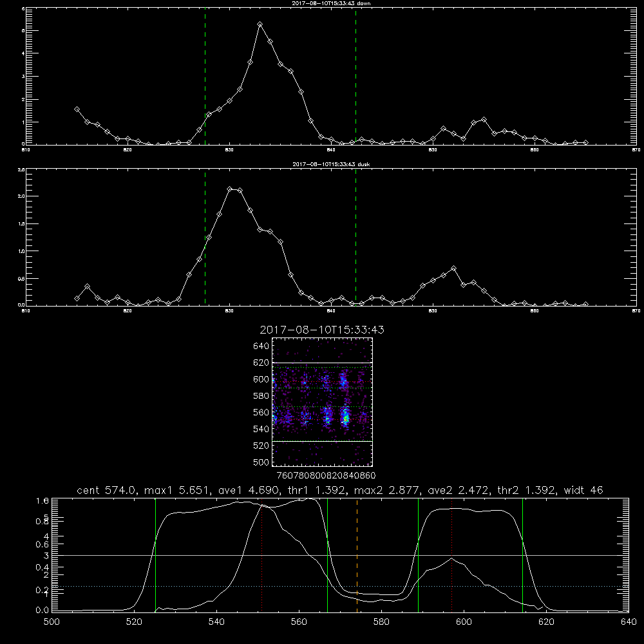The width and height of the screenshot is (644, 644).
Task: Click the spectrogram x-axis label string "760780800820840860"
Action: pos(326,475)
